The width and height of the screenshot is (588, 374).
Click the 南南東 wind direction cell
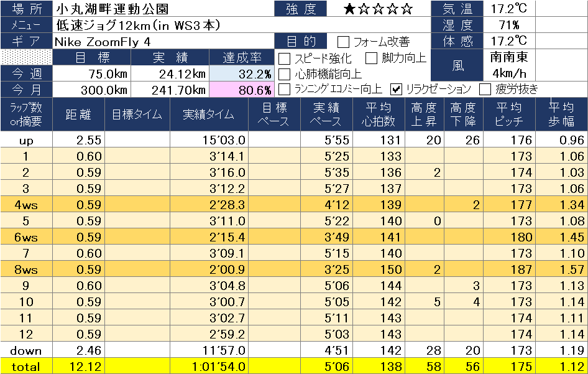(x=509, y=57)
